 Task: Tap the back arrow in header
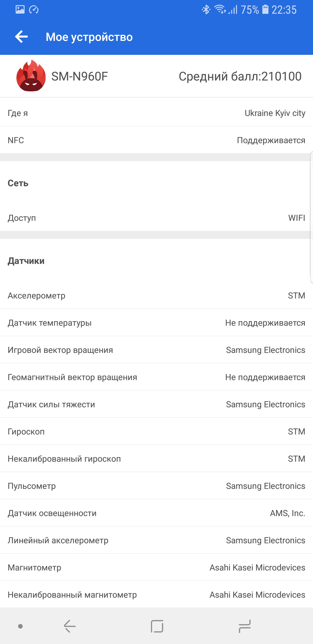point(21,37)
